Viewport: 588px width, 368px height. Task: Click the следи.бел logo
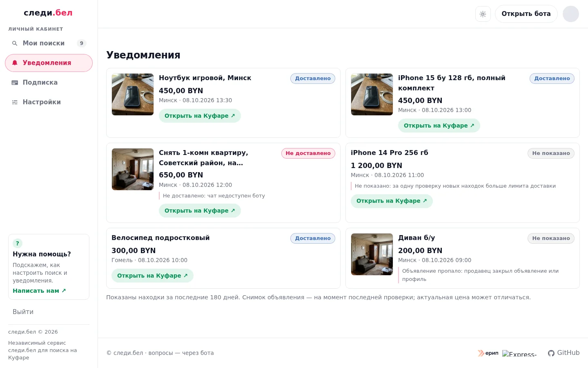pyautogui.click(x=48, y=13)
